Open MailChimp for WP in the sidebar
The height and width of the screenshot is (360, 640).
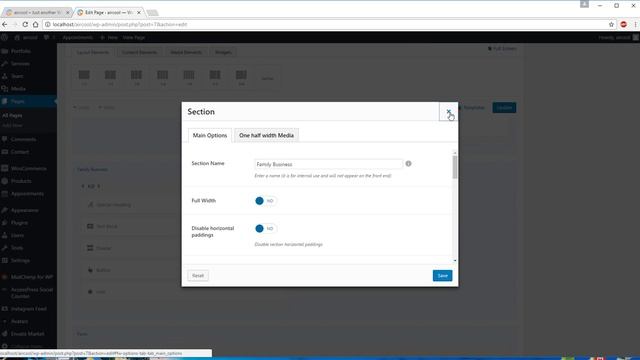click(32, 277)
